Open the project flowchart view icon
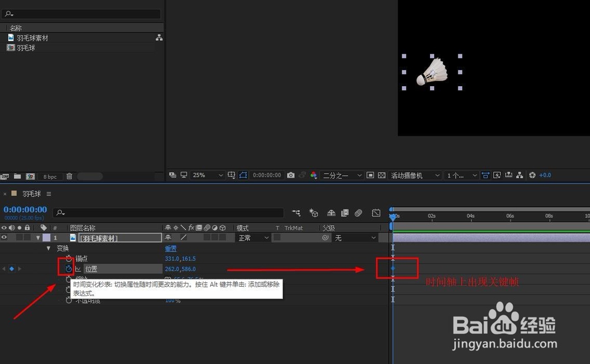Viewport: 590px width, 364px height. coord(159,38)
